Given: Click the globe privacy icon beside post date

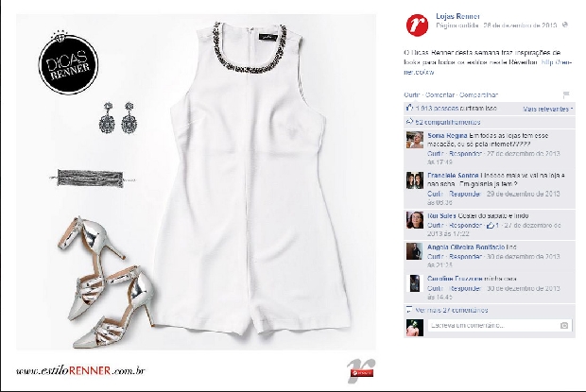Looking at the screenshot, I should click(x=565, y=25).
